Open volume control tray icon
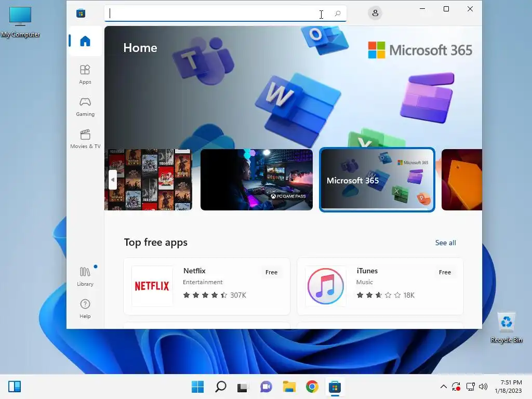This screenshot has height=399, width=532. tap(483, 387)
